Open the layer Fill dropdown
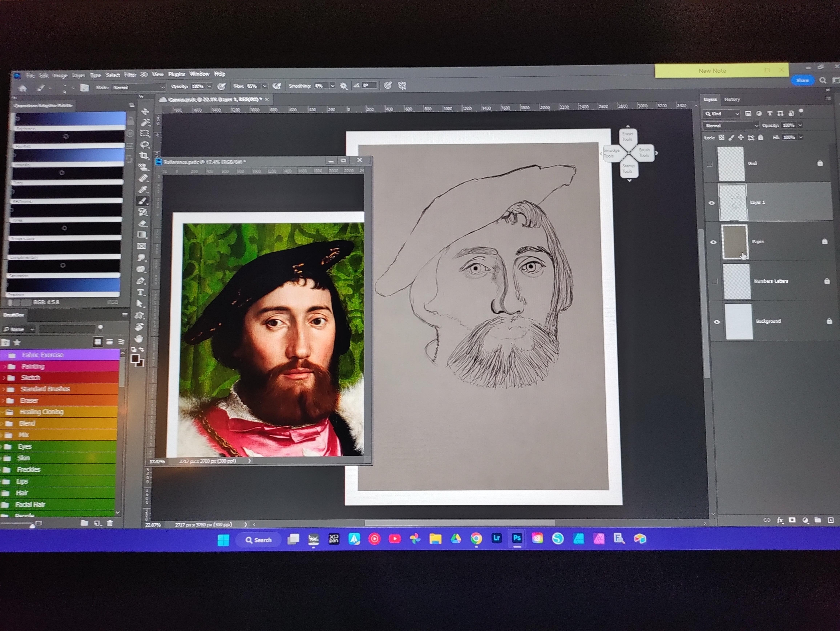This screenshot has height=631, width=840. pyautogui.click(x=801, y=137)
